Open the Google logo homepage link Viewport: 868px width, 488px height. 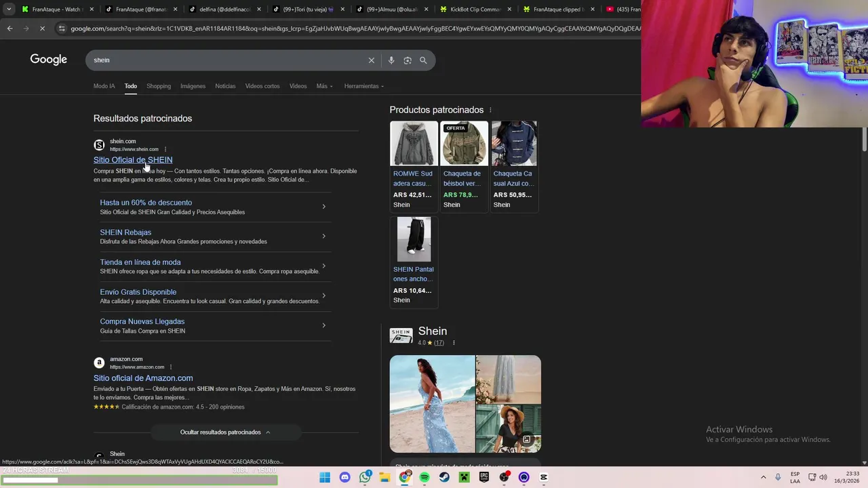[48, 60]
